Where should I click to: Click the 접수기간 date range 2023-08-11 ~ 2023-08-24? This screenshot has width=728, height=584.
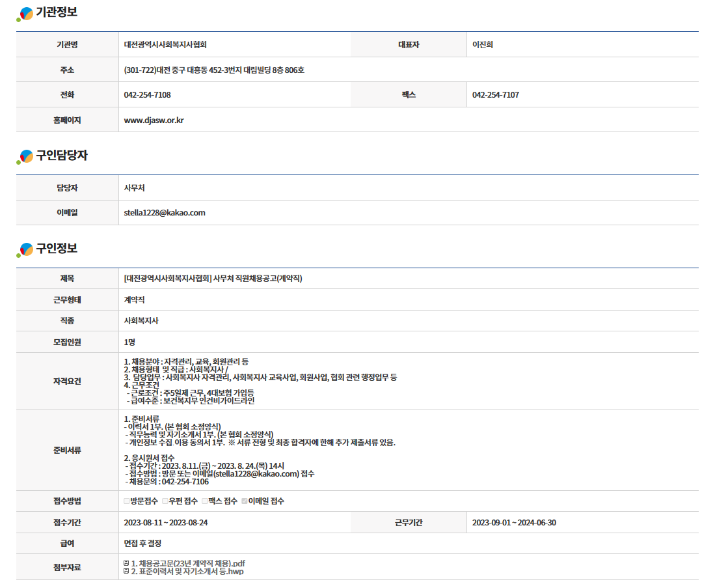click(166, 523)
